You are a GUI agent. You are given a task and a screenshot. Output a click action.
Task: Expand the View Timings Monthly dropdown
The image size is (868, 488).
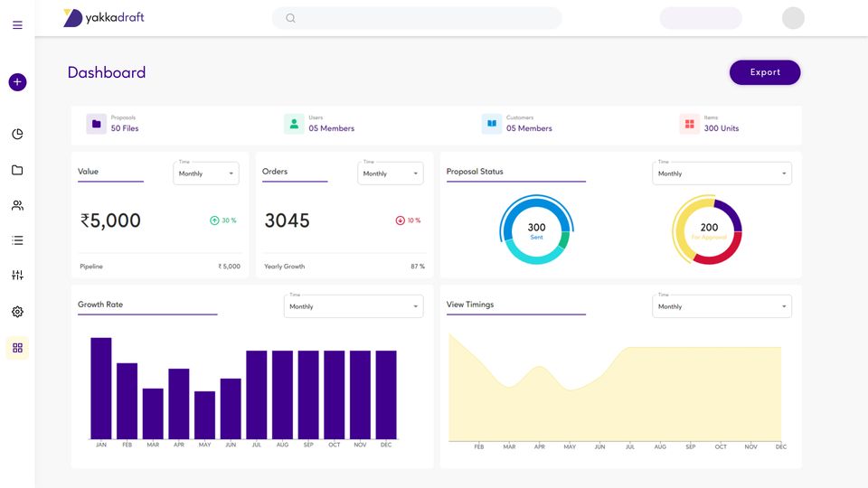coord(722,306)
